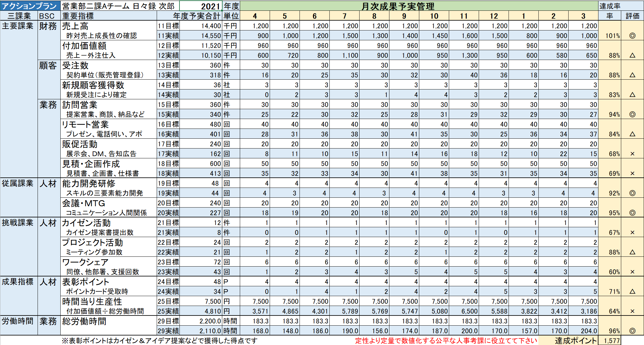Click the double-circle rating for 訪問営業
This screenshot has width=644, height=345.
(x=632, y=114)
